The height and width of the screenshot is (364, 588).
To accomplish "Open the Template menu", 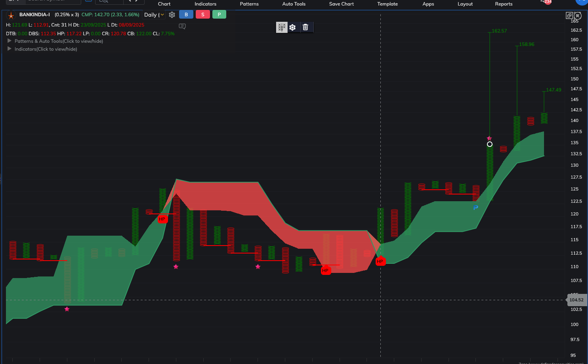I will pos(387,4).
